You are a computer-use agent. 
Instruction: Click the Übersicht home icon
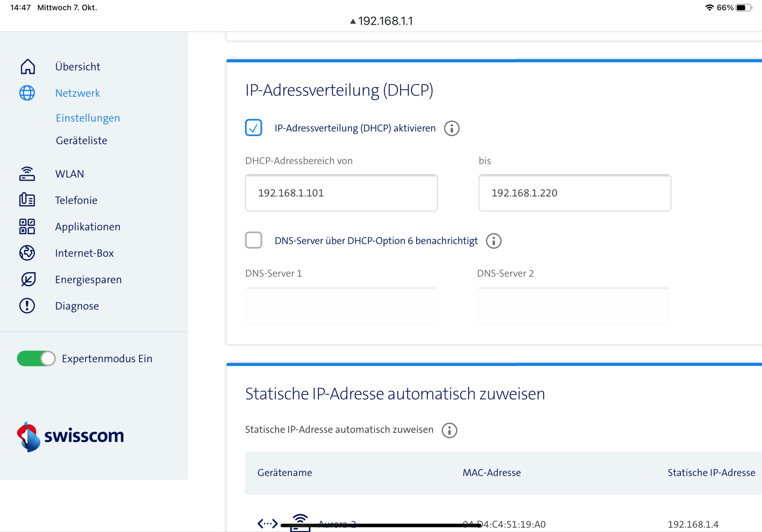click(x=27, y=66)
